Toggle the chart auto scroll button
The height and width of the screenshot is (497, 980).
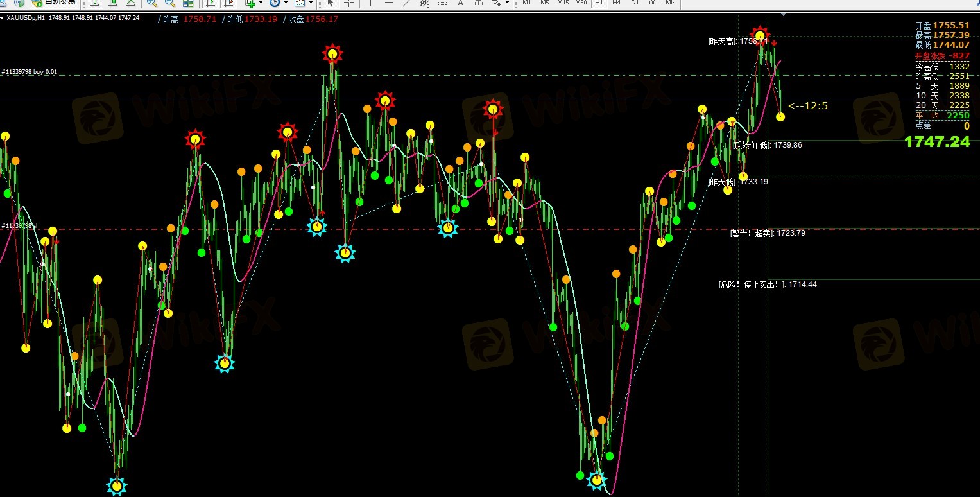tap(211, 3)
